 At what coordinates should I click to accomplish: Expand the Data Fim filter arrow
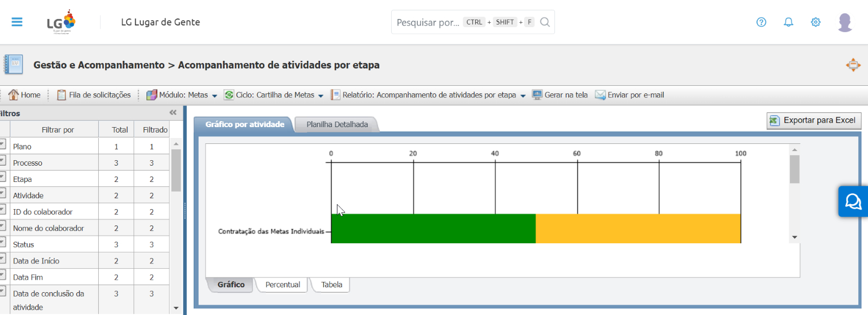click(2, 275)
